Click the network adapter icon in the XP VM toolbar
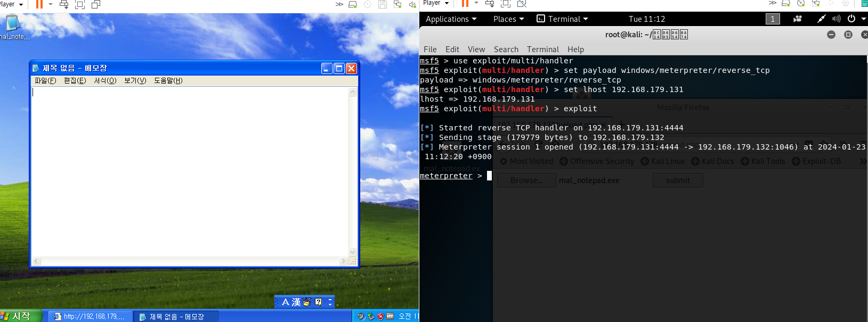Image resolution: width=868 pixels, height=322 pixels. point(398,4)
